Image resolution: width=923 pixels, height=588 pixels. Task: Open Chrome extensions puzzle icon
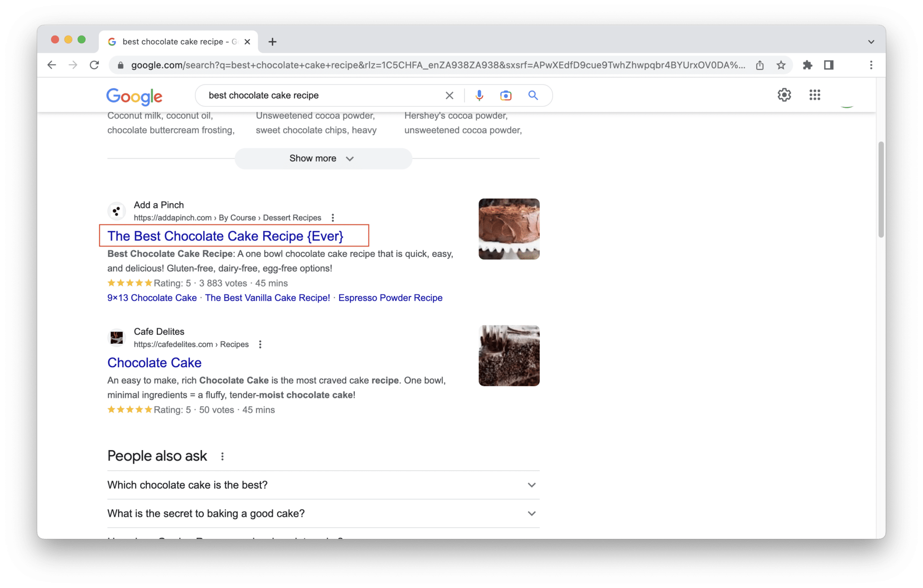point(807,65)
